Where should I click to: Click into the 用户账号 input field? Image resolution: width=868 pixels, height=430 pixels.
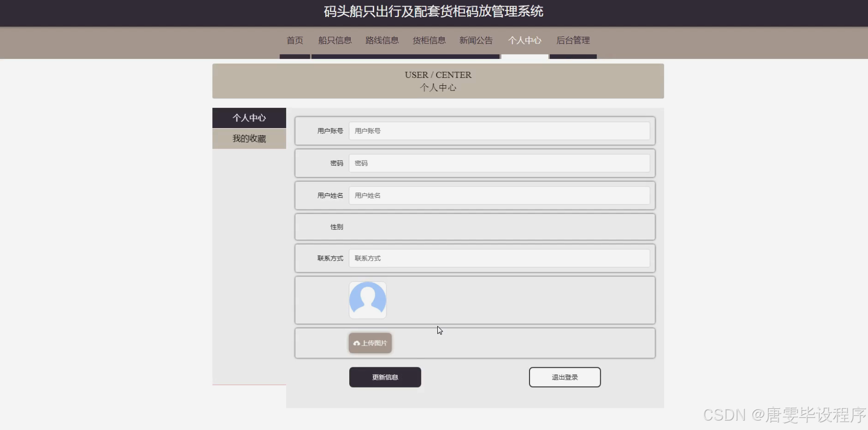499,131
